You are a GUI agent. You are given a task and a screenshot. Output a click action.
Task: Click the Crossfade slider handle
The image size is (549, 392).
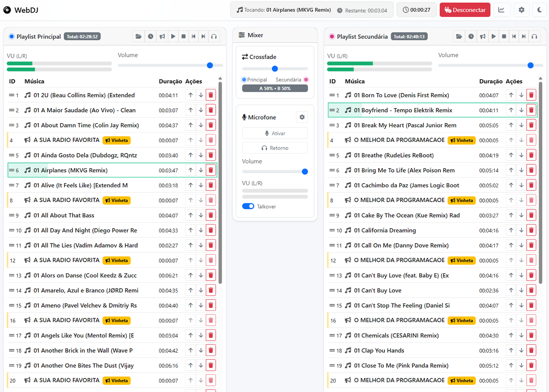point(275,69)
